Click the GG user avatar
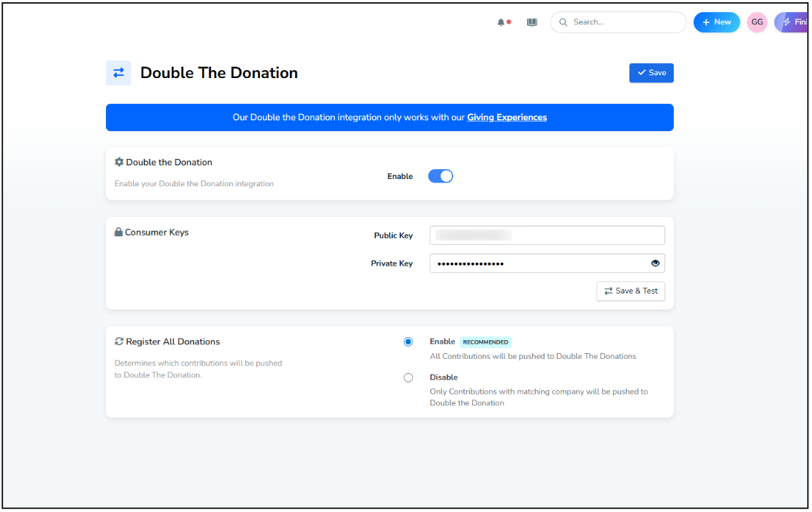812x512 pixels. point(757,22)
